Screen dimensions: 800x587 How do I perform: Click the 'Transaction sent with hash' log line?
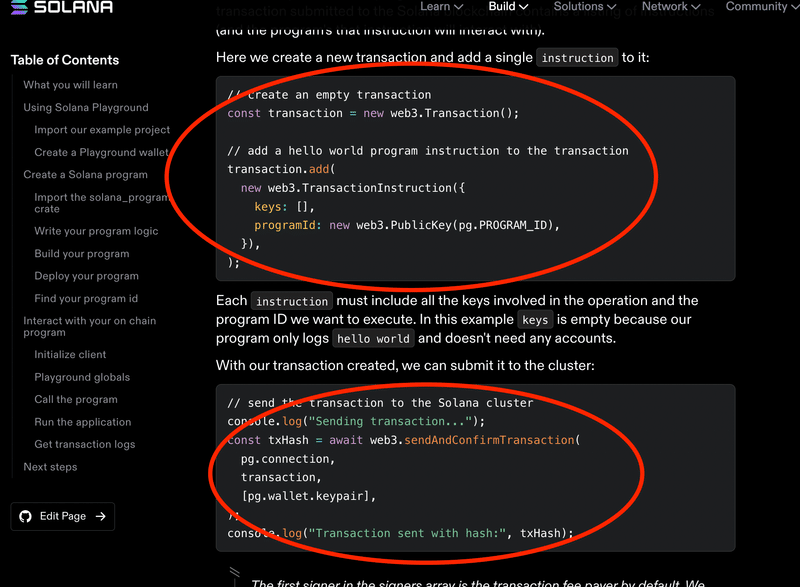[401, 533]
